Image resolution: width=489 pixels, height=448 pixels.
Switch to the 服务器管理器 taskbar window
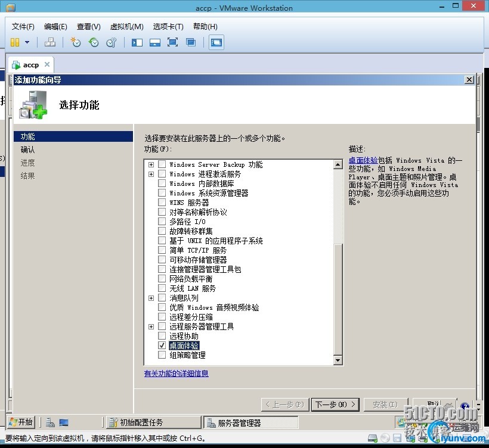[x=250, y=423]
